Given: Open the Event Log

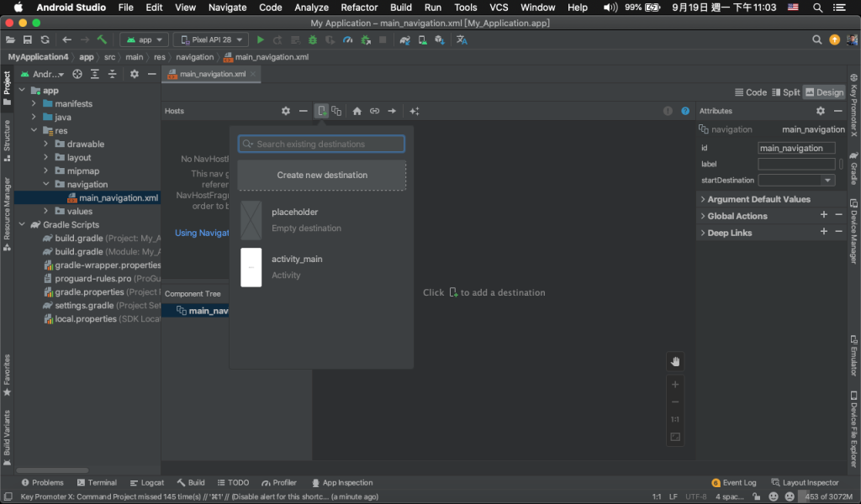Looking at the screenshot, I should (x=734, y=483).
